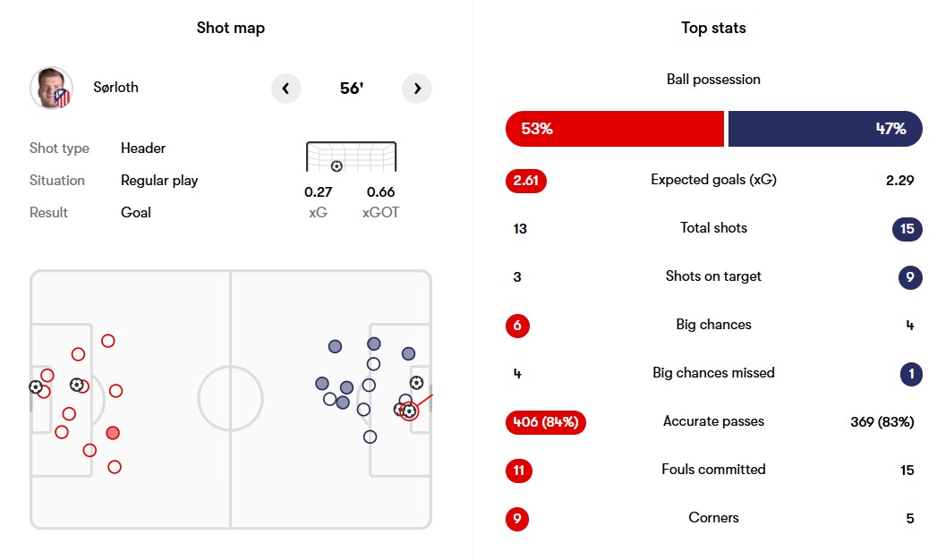Click the red 53% possession bar
Viewport: 937px width, 560px height.
pyautogui.click(x=614, y=129)
